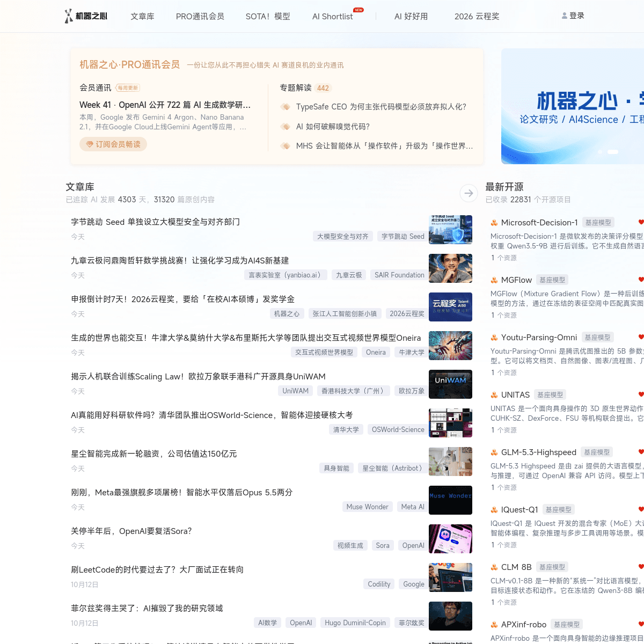The image size is (644, 644).
Task: Open AI 如何破解嗅觉代码 topic link
Action: point(333,127)
